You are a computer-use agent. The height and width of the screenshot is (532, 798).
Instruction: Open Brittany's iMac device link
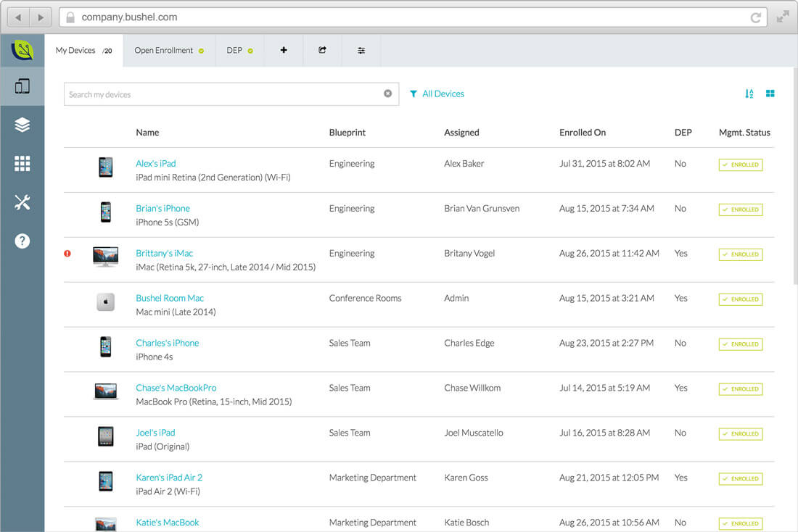165,253
